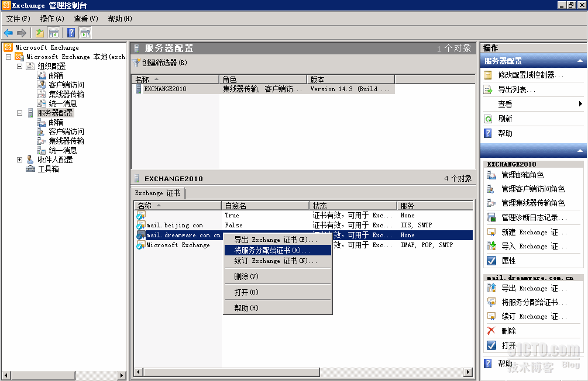Choose 打开(O) from the context menu
The image size is (588, 381).
click(x=278, y=292)
